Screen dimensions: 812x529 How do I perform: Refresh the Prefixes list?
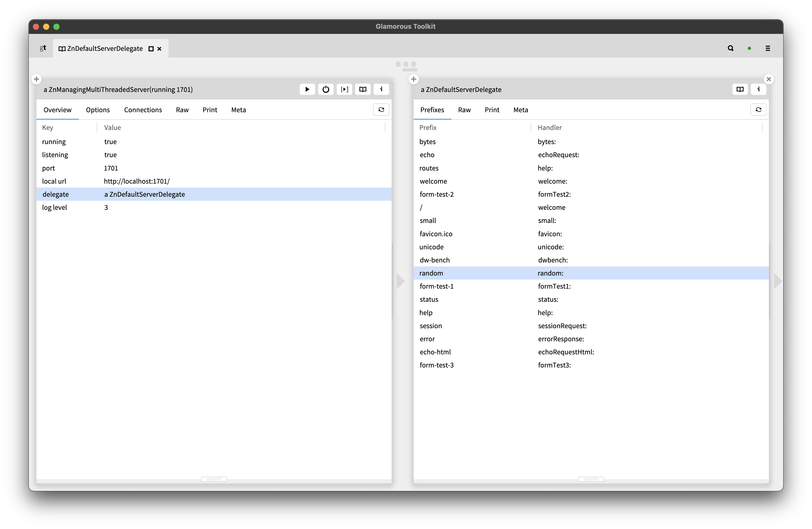tap(758, 110)
